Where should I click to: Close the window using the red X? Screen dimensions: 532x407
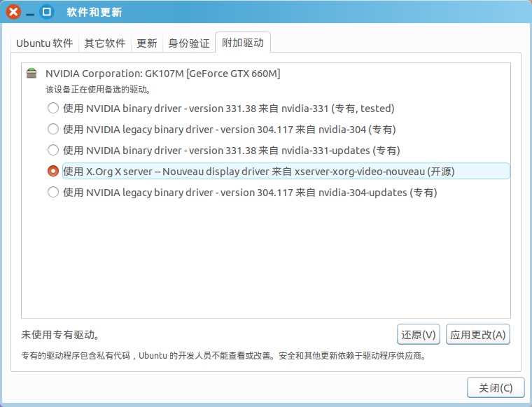(13, 12)
